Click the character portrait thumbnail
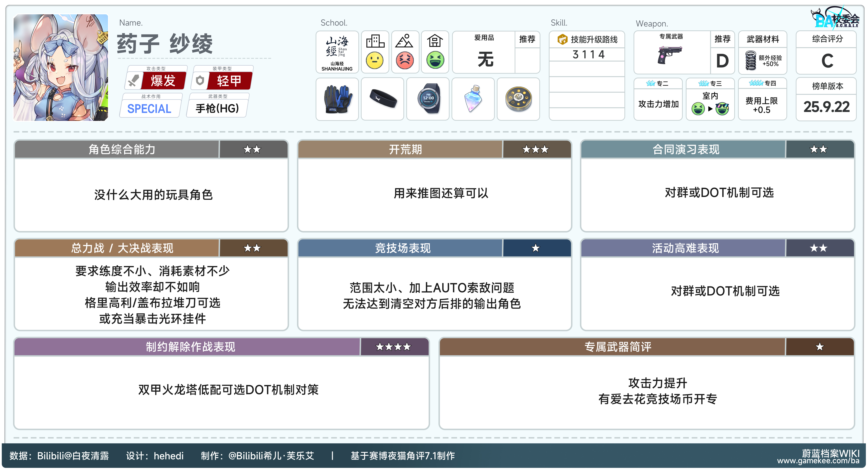This screenshot has height=470, width=868. (61, 67)
